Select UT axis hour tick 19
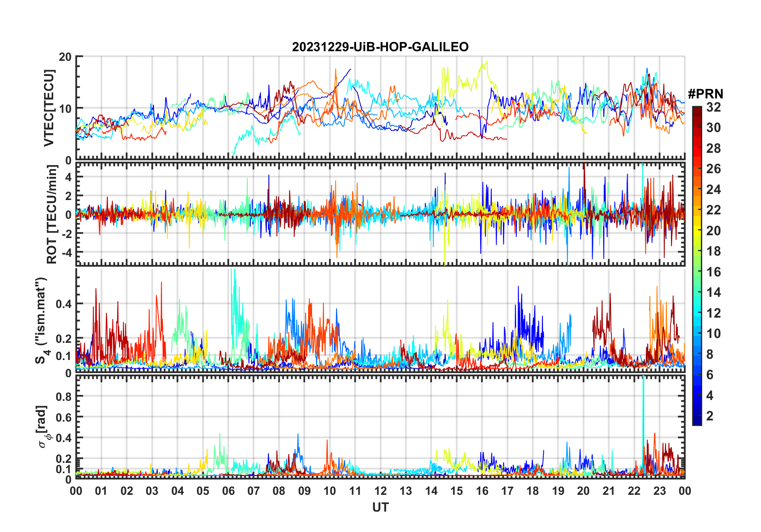761x532 pixels. click(558, 491)
